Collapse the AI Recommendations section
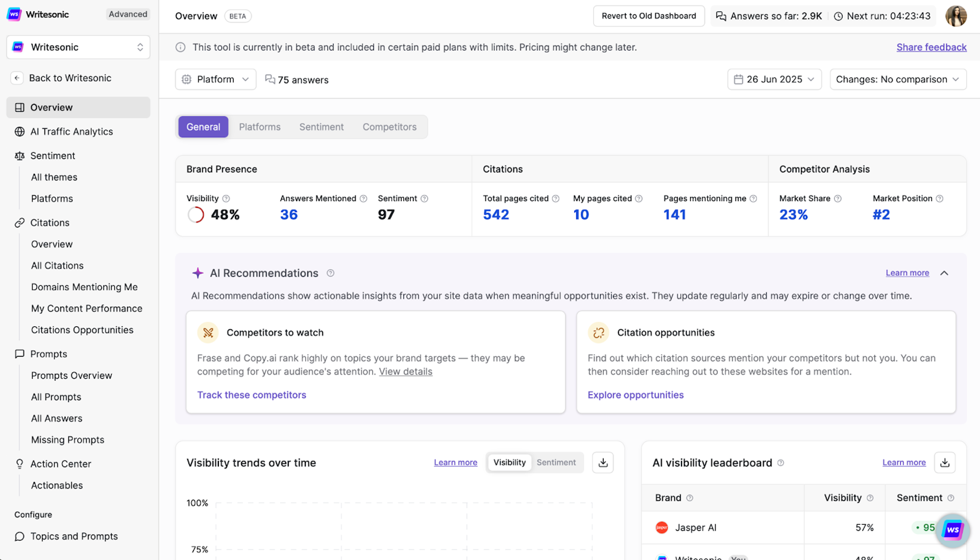Screen dimensions: 980x560 (944, 273)
